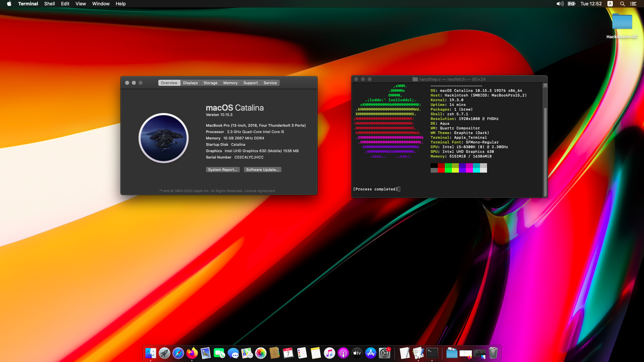
Task: Open the Help menu
Action: click(x=120, y=4)
